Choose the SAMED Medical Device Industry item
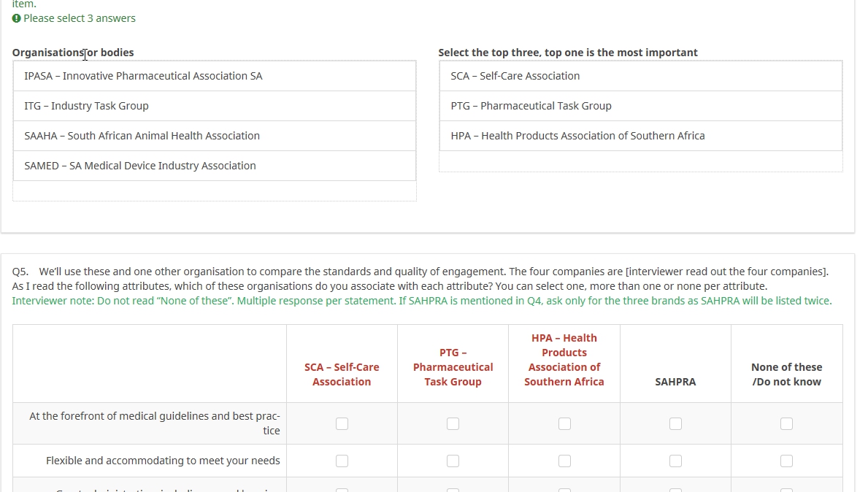This screenshot has width=868, height=492. [215, 166]
